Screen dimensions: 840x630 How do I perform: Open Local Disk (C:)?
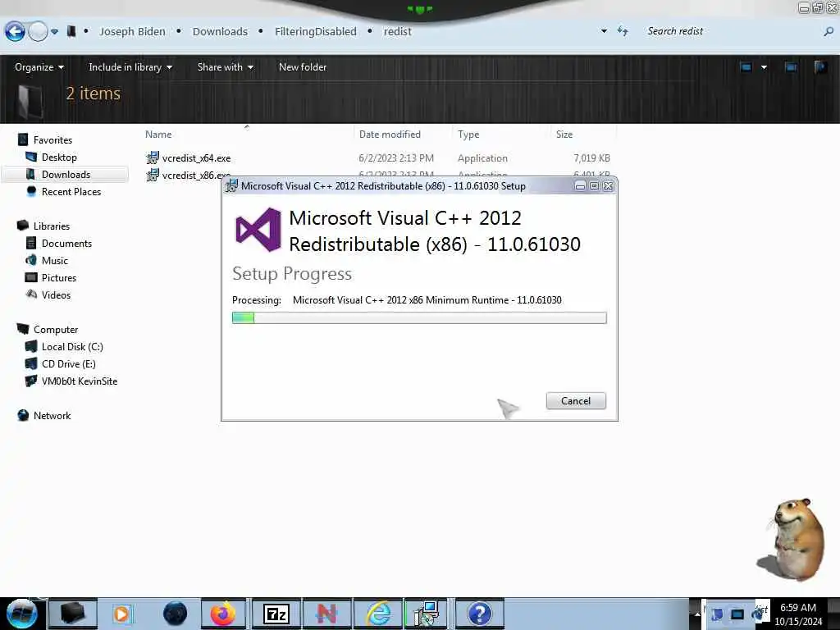pyautogui.click(x=72, y=347)
